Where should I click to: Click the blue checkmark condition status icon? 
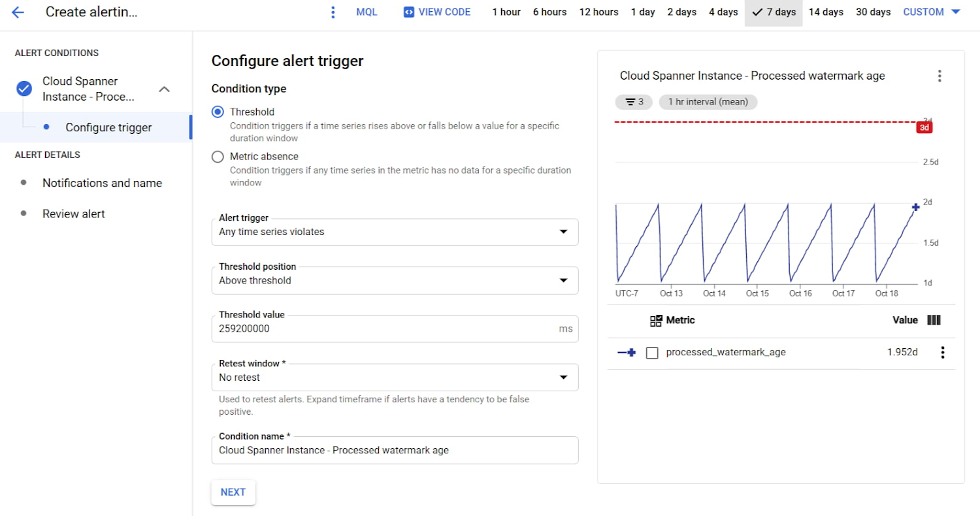[24, 89]
